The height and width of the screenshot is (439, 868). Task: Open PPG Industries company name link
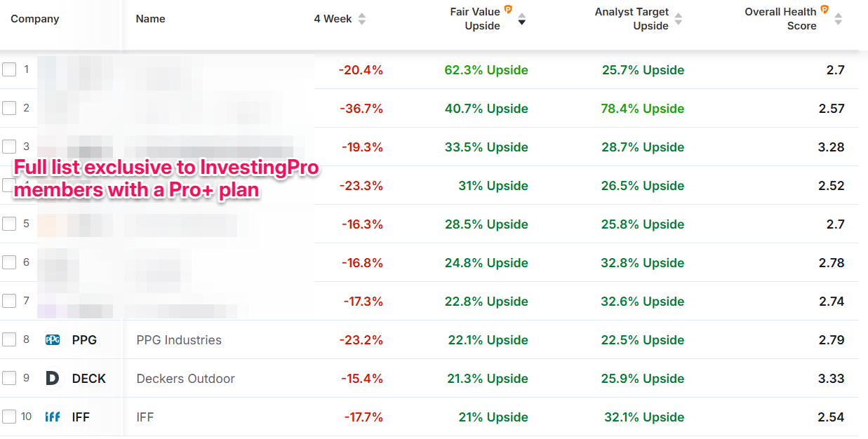coord(179,340)
